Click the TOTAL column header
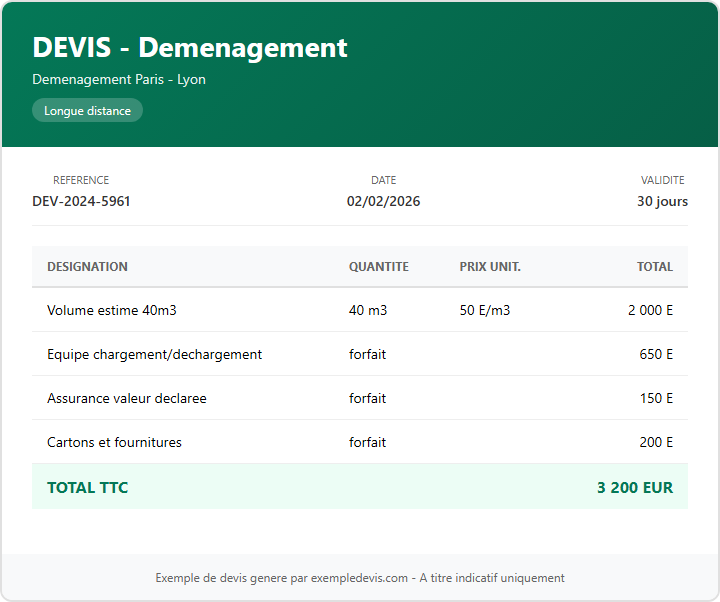 click(654, 267)
